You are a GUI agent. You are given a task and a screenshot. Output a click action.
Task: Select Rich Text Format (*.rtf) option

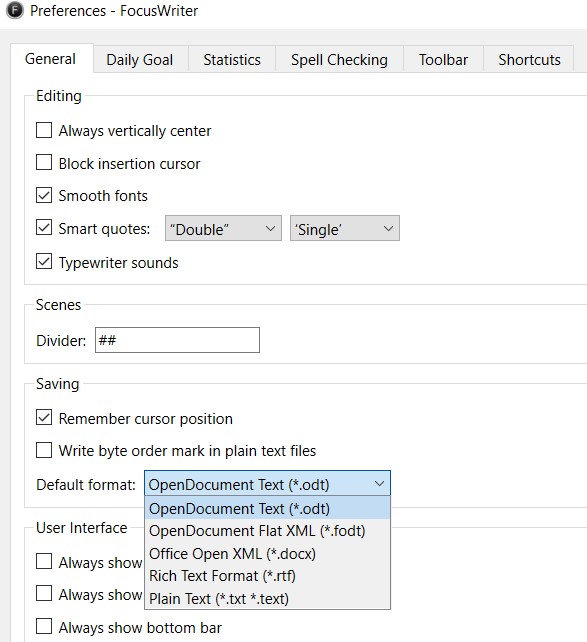click(x=268, y=576)
